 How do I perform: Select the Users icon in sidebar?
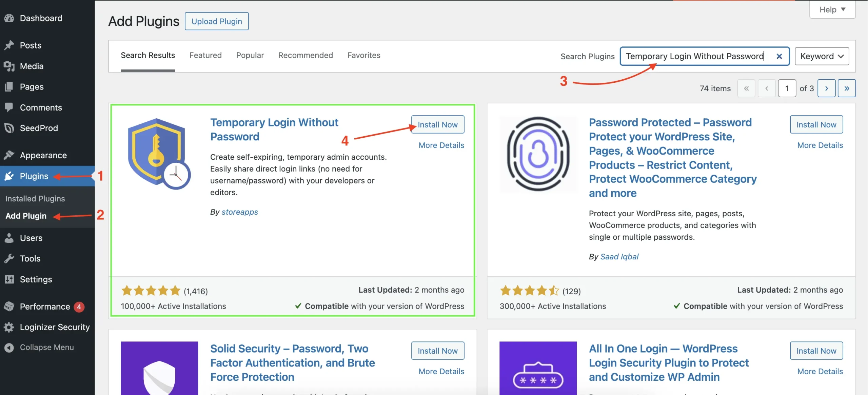coord(9,238)
